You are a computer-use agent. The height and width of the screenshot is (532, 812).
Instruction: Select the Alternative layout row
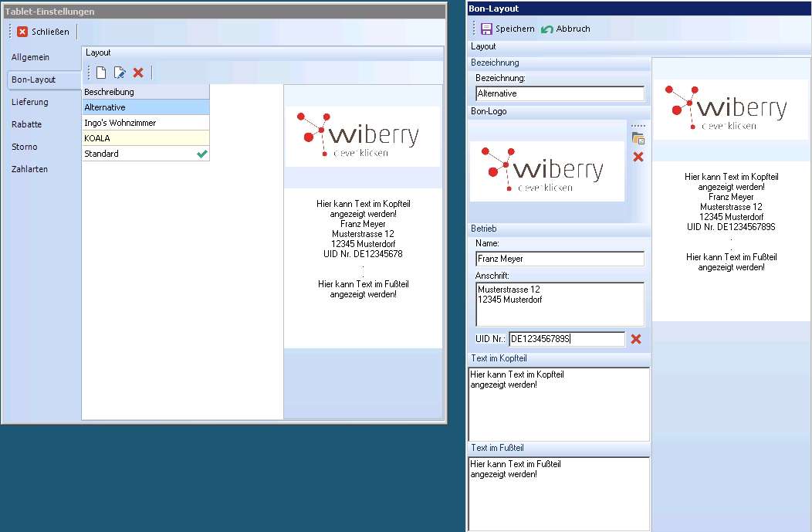pyautogui.click(x=146, y=107)
